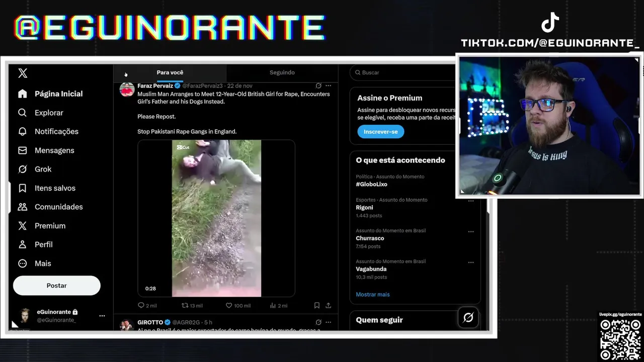The height and width of the screenshot is (362, 644).
Task: Open more options for Churrasco trend
Action: coord(471,232)
